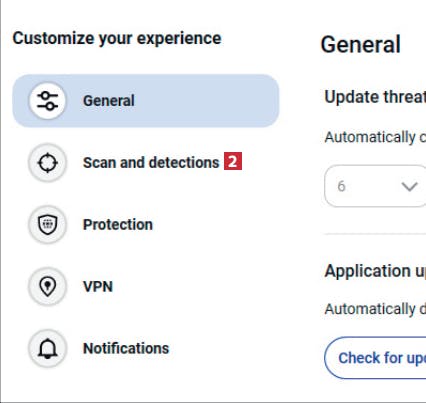This screenshot has width=426, height=403.
Task: Click the General page heading
Action: [x=360, y=44]
